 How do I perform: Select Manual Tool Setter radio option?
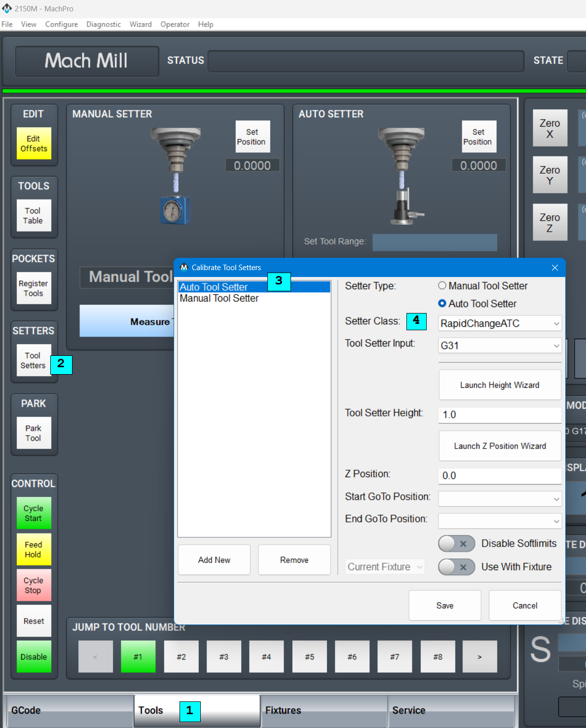click(x=442, y=286)
